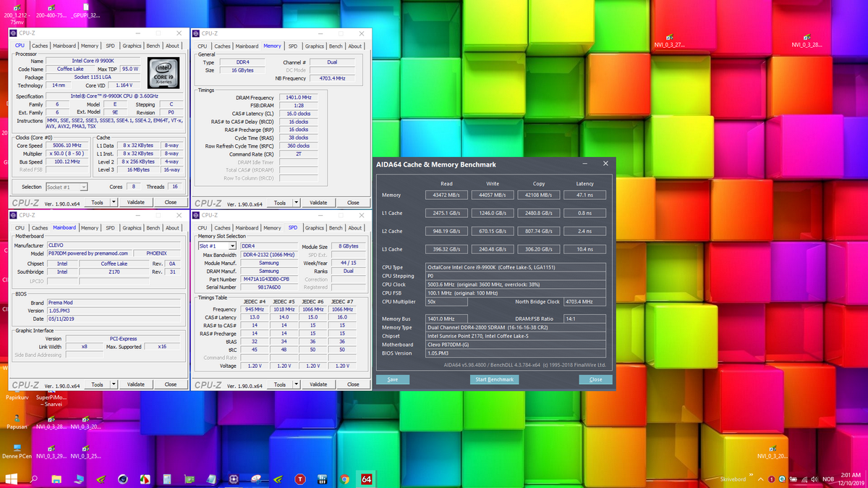868x488 pixels.
Task: Click Start Benchmark in AIDA64
Action: pyautogui.click(x=494, y=379)
